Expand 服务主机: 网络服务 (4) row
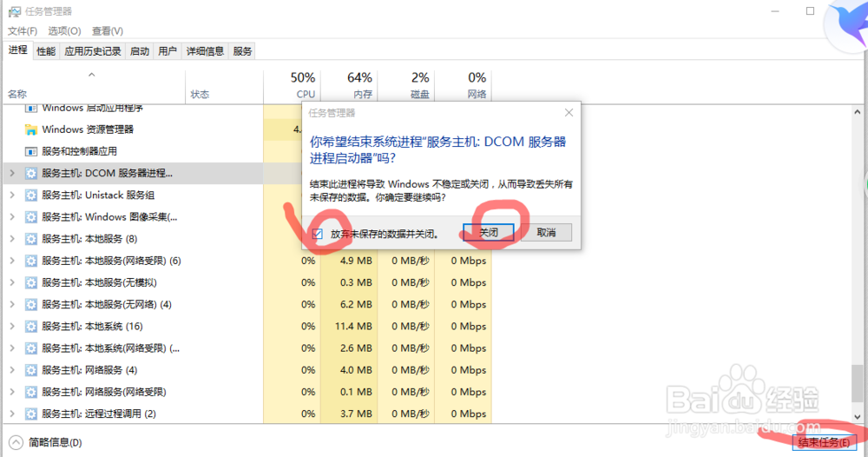This screenshot has height=457, width=868. (x=12, y=370)
